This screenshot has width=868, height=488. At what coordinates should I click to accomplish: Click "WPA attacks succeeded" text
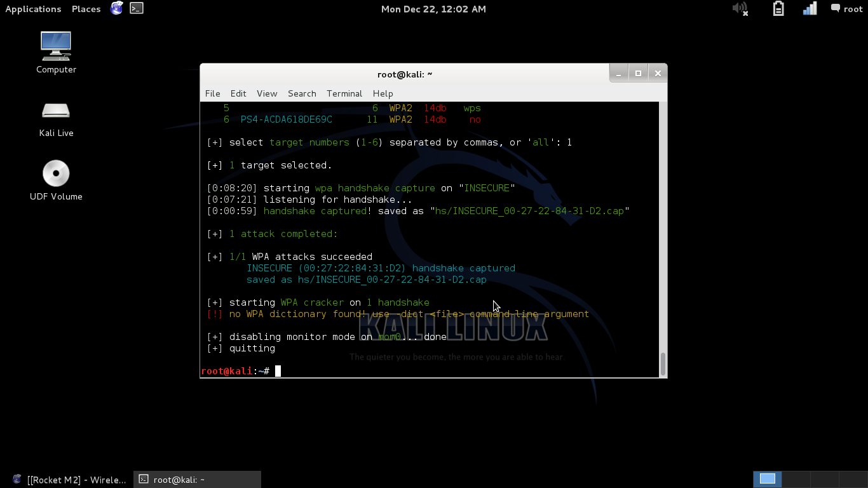tap(312, 257)
